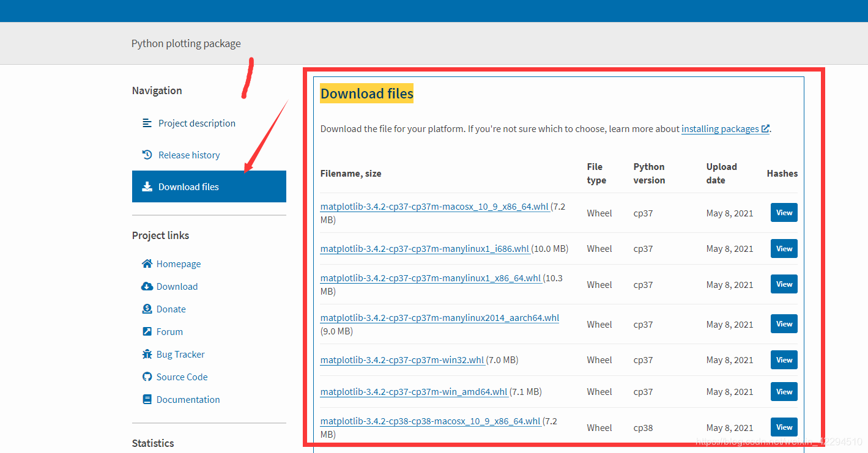Click the Bug Tracker bug icon

[x=147, y=354]
